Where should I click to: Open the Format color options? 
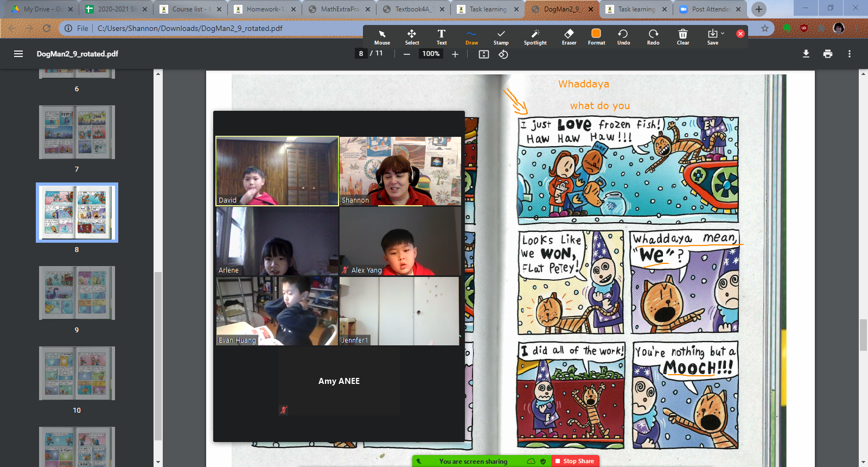point(596,37)
